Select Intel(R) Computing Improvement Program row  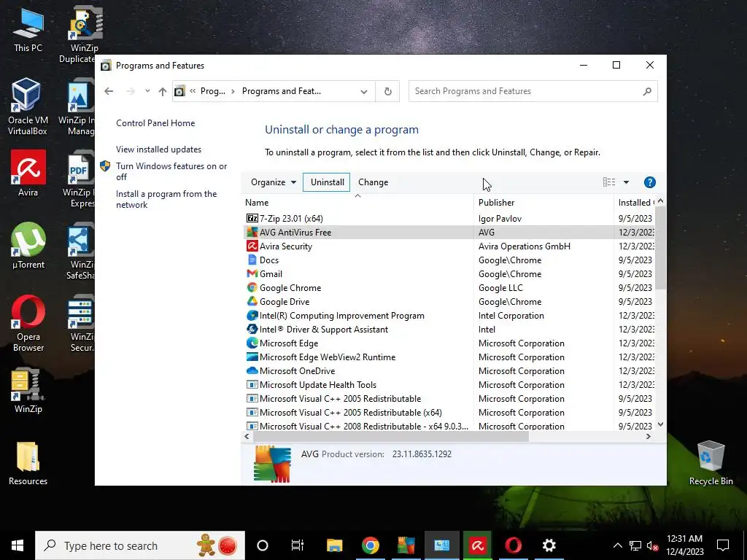point(449,315)
